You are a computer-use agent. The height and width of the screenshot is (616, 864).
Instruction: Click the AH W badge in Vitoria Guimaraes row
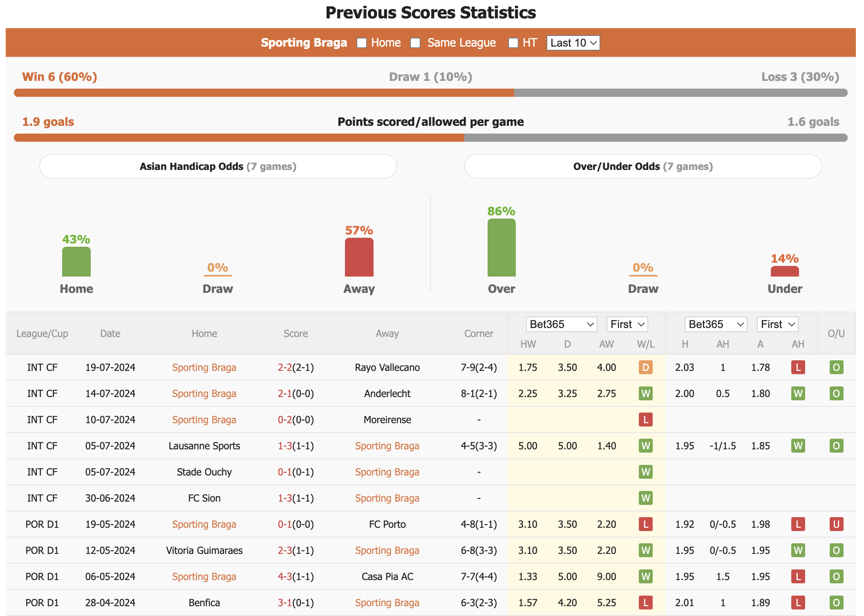(x=798, y=550)
